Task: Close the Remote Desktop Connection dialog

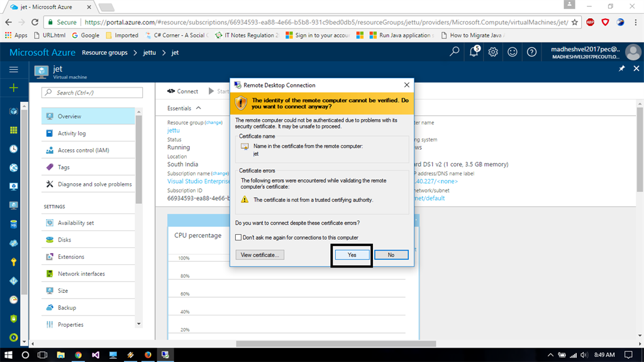Action: 407,85
